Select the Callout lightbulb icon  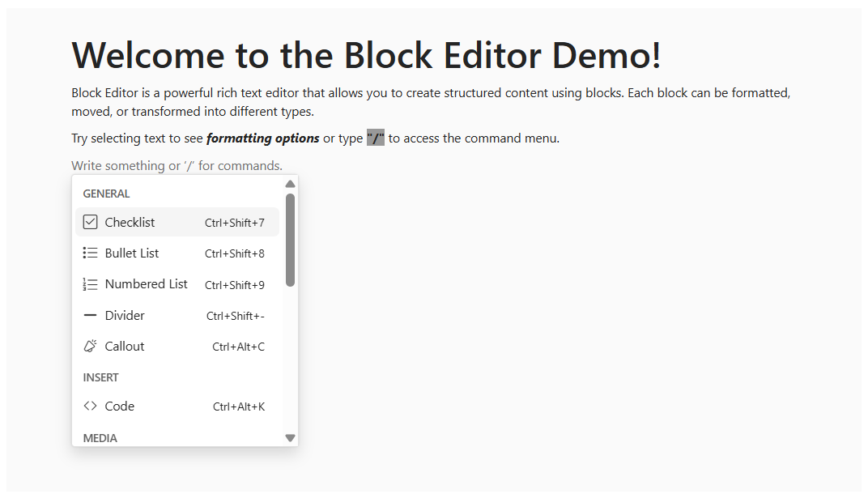[x=90, y=346]
